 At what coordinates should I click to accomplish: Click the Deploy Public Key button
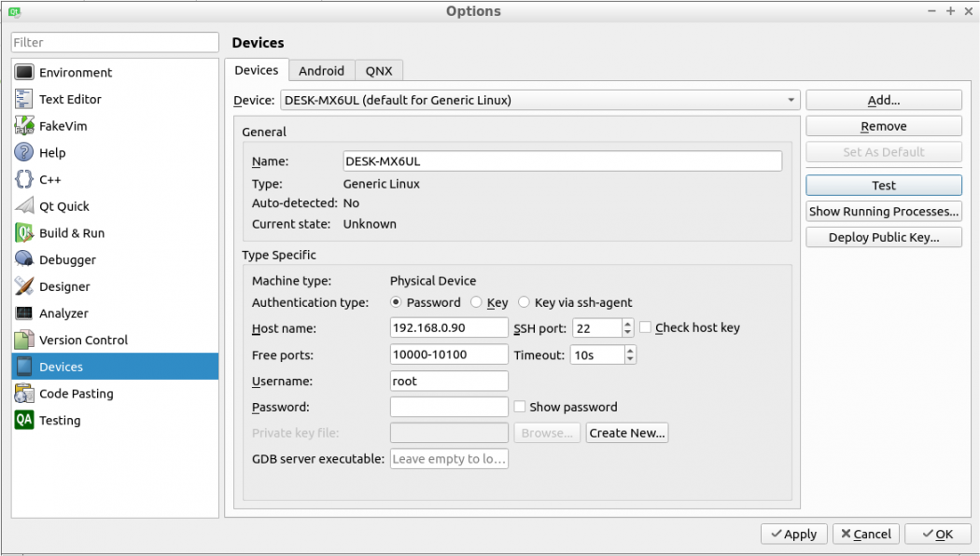(x=883, y=237)
